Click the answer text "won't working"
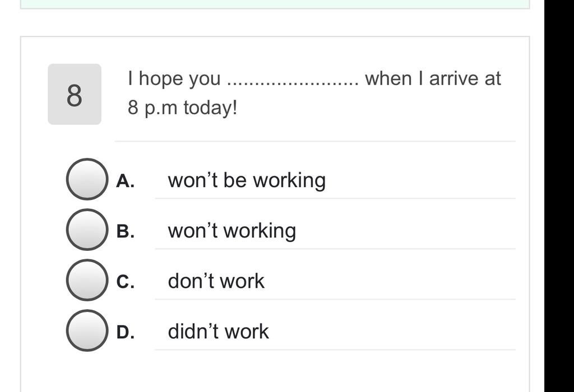574x392 pixels. point(232,231)
